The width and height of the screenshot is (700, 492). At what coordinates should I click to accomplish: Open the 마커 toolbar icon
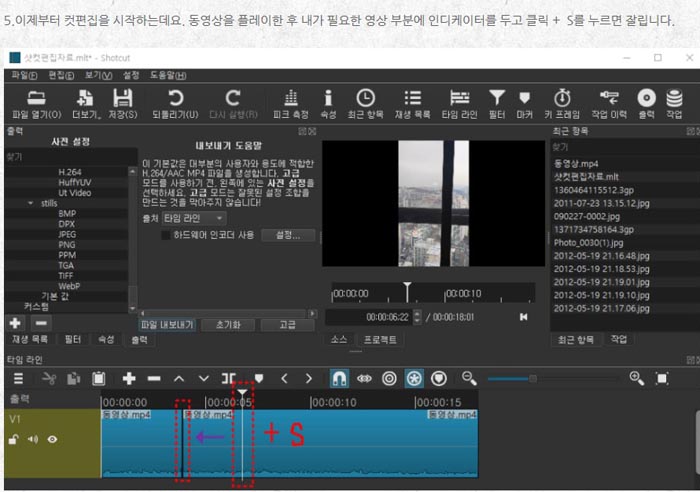pos(525,104)
